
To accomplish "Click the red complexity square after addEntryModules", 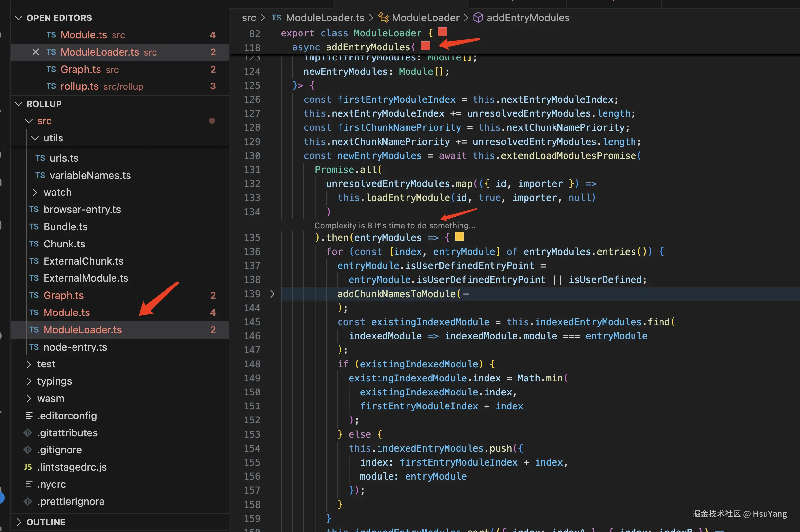I will point(425,46).
